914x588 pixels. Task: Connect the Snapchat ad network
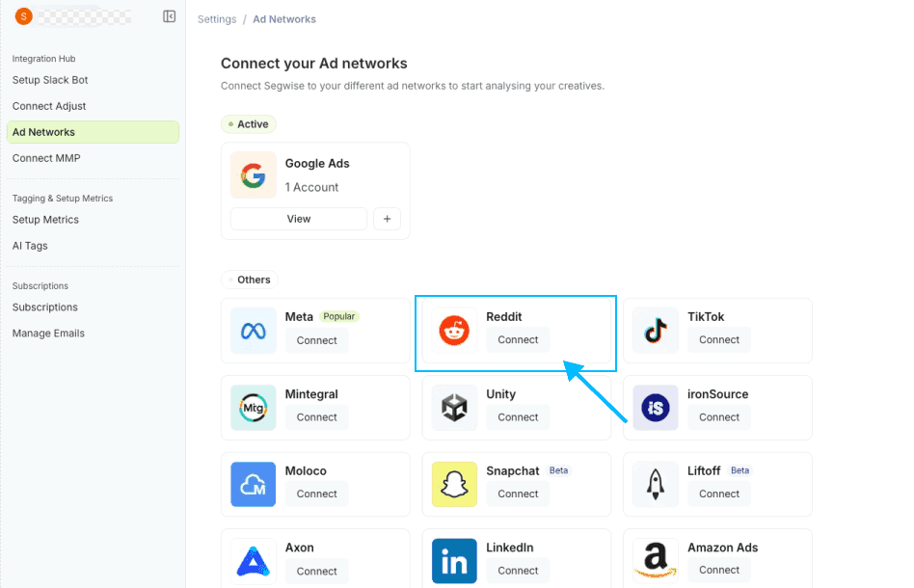click(x=518, y=494)
